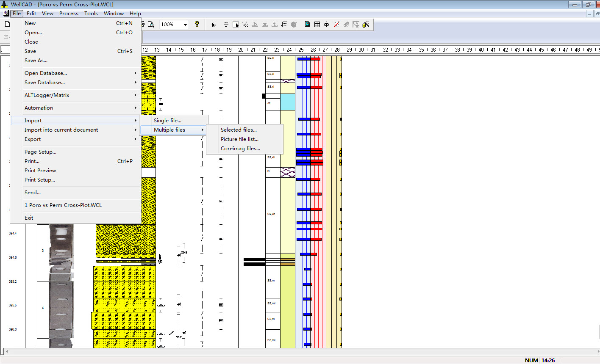Click the per-mille scale toolbar icon
Viewport: 600px width, 364px height.
[245, 25]
